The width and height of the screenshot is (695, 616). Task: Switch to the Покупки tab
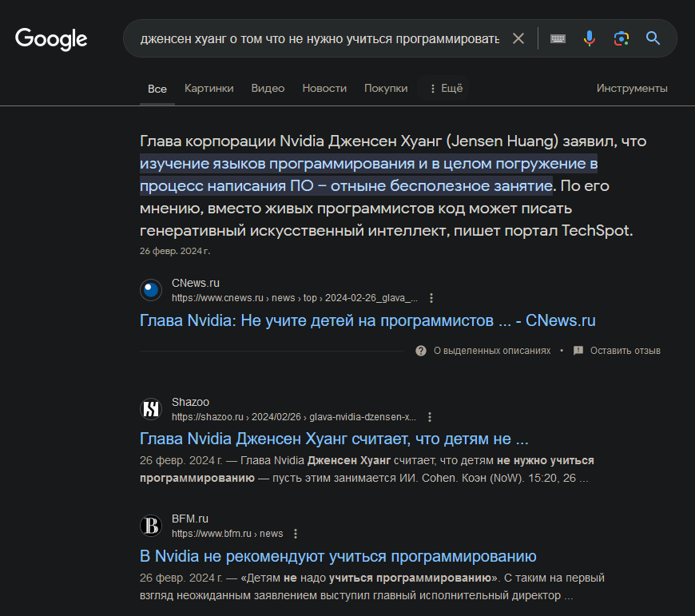click(386, 88)
